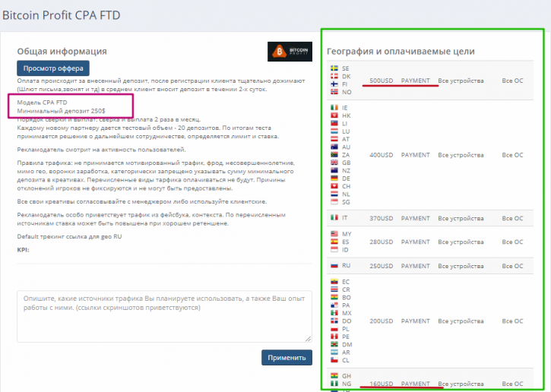This screenshot has height=392, width=551.
Task: Click the География и оплачиваемые цели heading
Action: [401, 52]
